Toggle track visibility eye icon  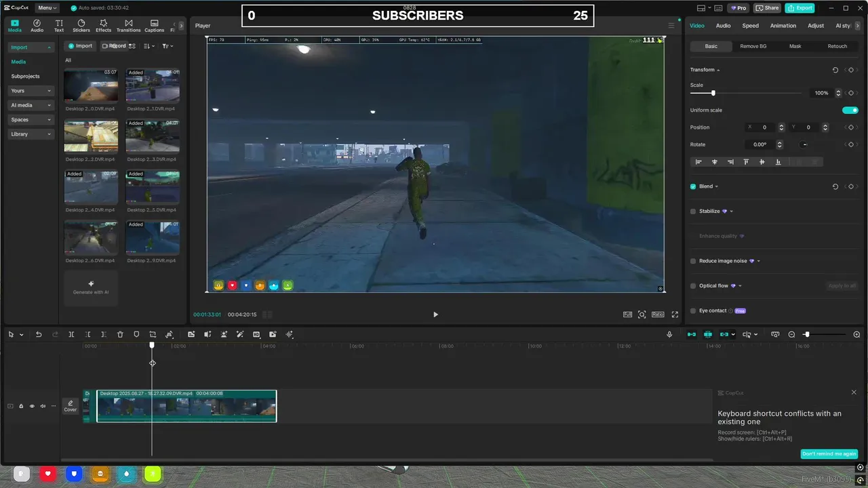pos(32,406)
